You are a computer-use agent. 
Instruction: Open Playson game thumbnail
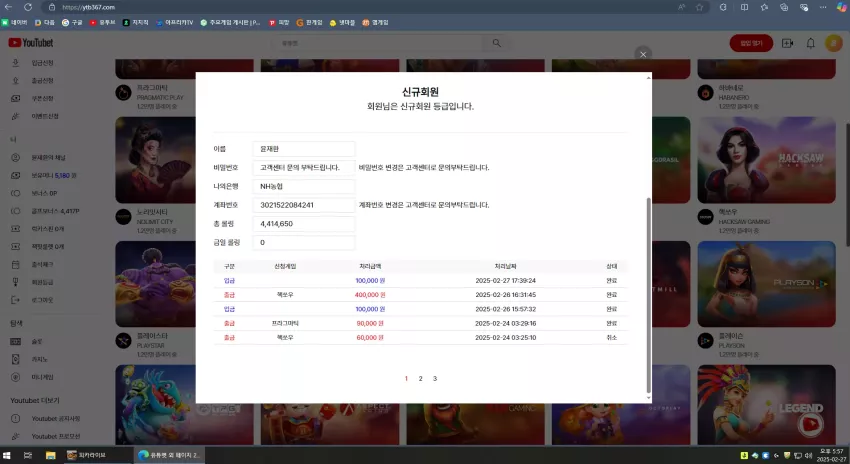[766, 284]
